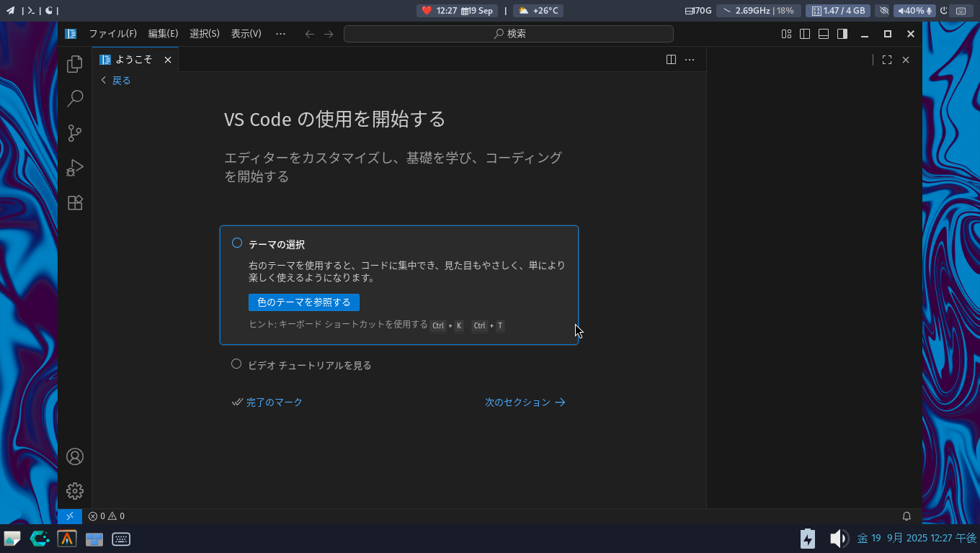Open the terminal prompt icon in the top bar
Screen dimensions: 980x553
click(31, 11)
